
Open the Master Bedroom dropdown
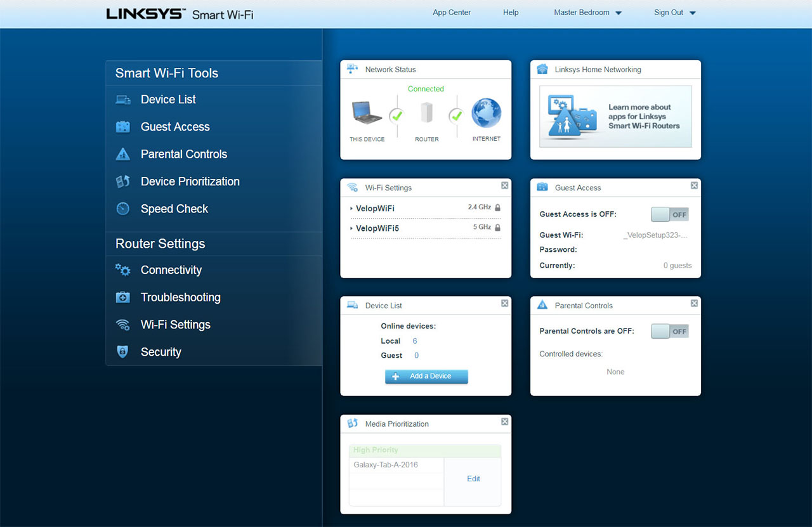click(587, 13)
